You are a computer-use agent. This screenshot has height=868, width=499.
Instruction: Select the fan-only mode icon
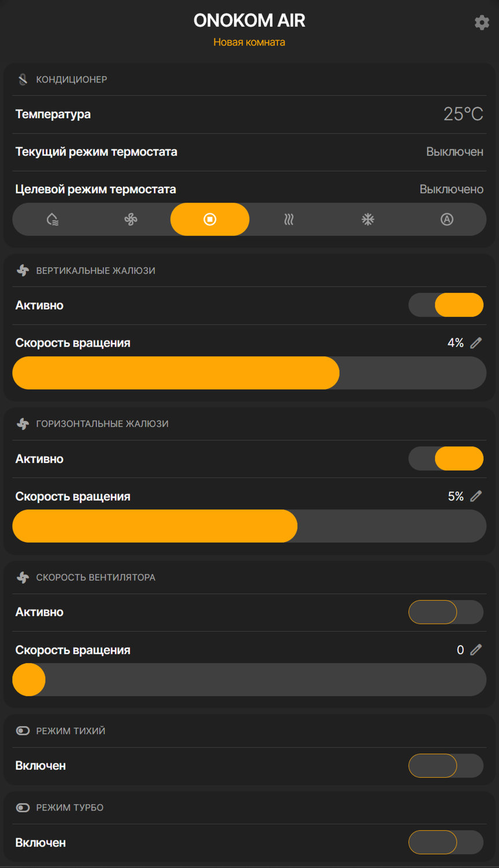[x=131, y=219]
